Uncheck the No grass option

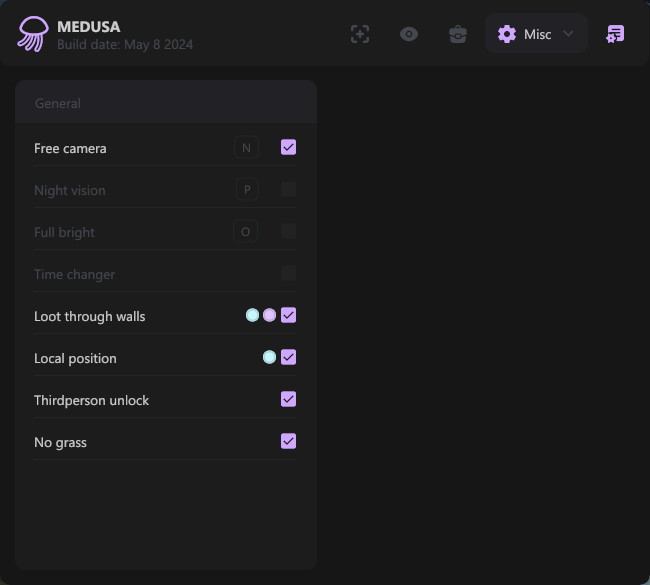pos(288,442)
